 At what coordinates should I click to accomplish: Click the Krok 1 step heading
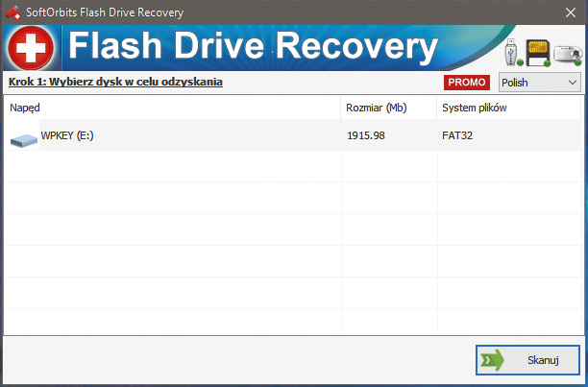pyautogui.click(x=115, y=83)
